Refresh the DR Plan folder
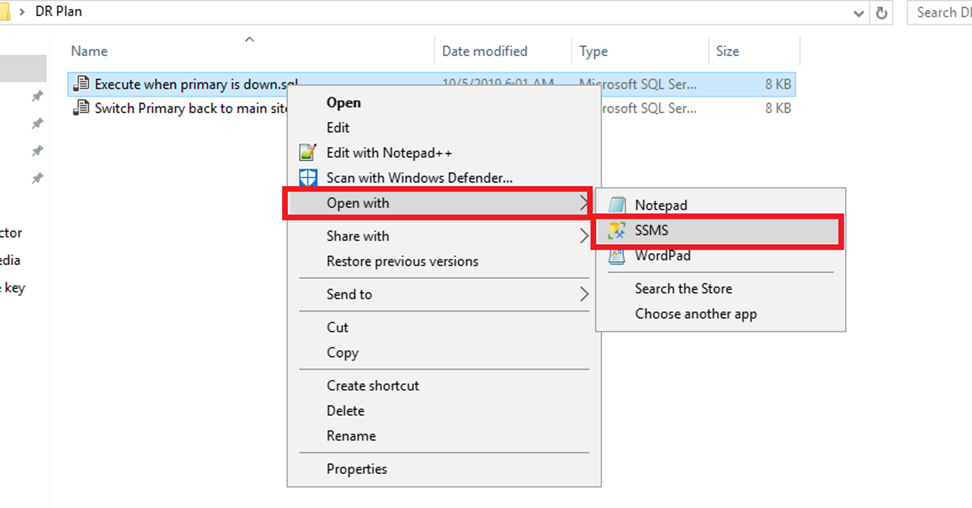Viewport: 972px width, 508px height. (x=881, y=13)
